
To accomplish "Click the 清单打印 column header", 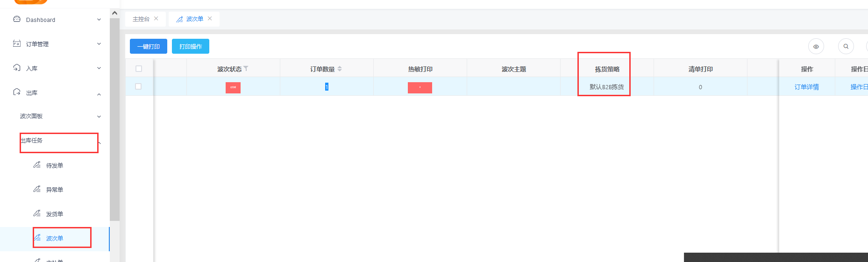I will pos(700,69).
